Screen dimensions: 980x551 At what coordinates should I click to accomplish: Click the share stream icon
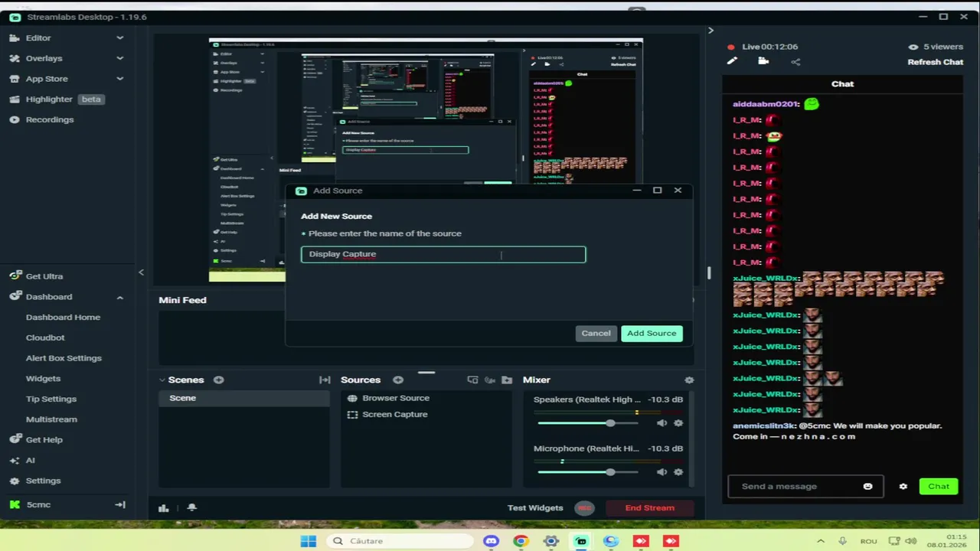coord(795,62)
